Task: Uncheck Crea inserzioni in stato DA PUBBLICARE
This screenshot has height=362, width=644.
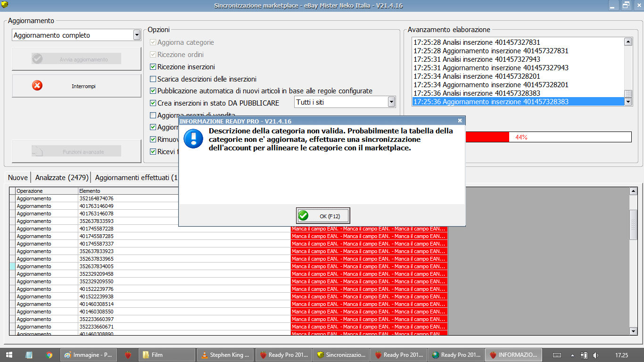Action: pos(153,103)
